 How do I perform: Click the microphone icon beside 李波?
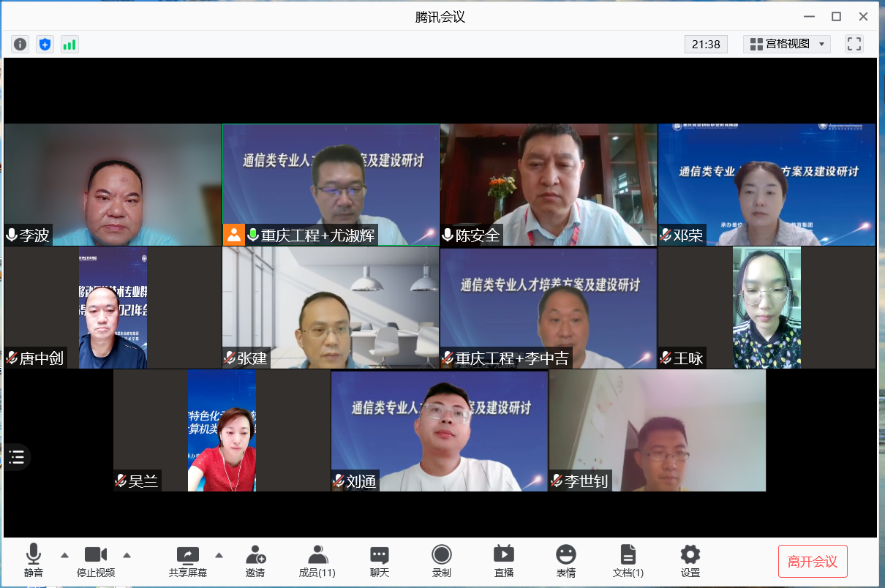click(x=12, y=235)
